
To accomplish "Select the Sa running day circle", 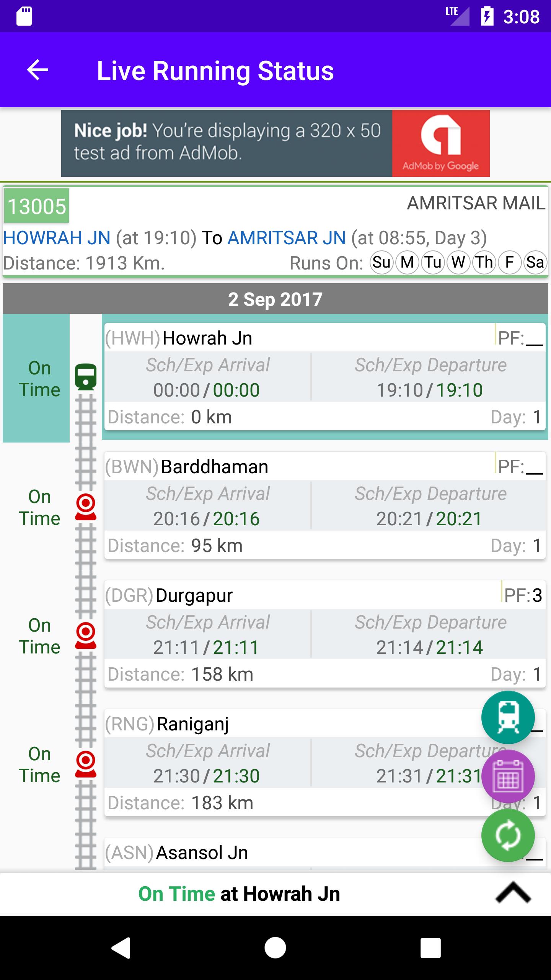I will coord(535,263).
